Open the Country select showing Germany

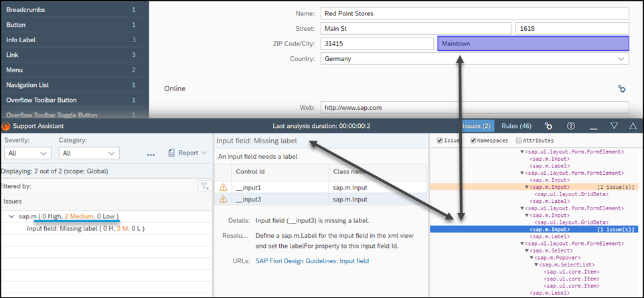point(475,59)
